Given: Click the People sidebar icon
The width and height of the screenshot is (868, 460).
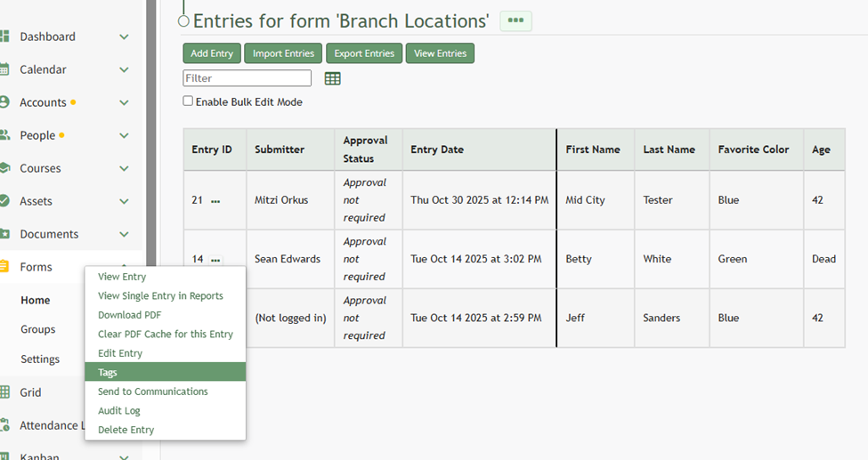Looking at the screenshot, I should 4,135.
